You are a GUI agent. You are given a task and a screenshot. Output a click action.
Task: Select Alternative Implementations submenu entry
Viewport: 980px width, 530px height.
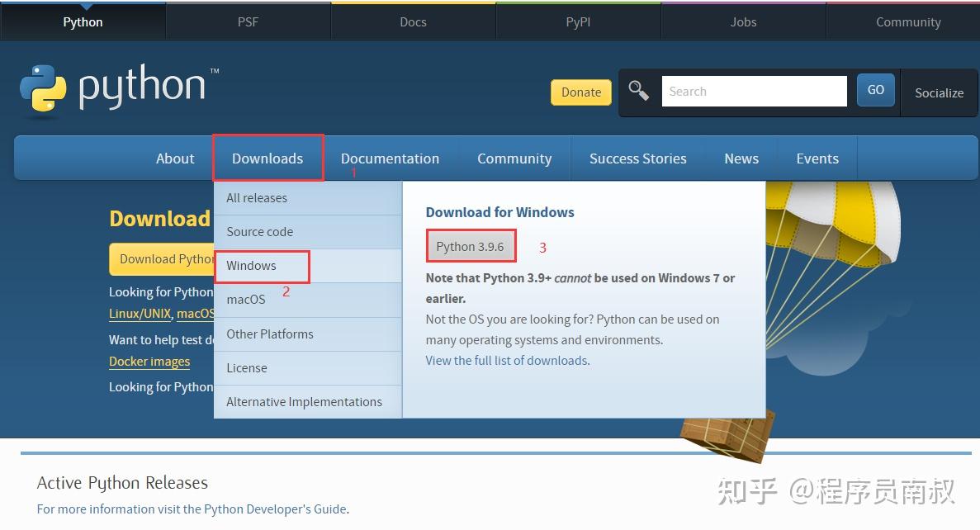coord(307,402)
